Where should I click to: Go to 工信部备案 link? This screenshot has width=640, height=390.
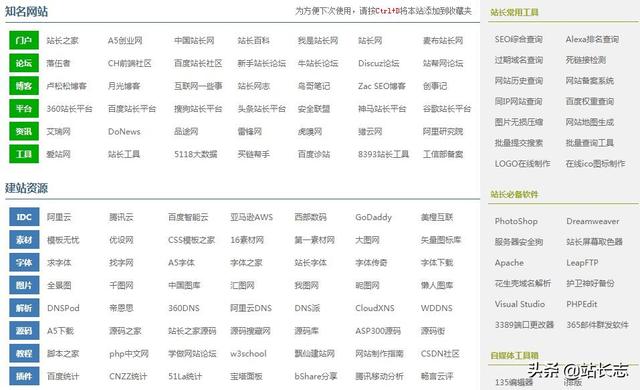click(442, 154)
